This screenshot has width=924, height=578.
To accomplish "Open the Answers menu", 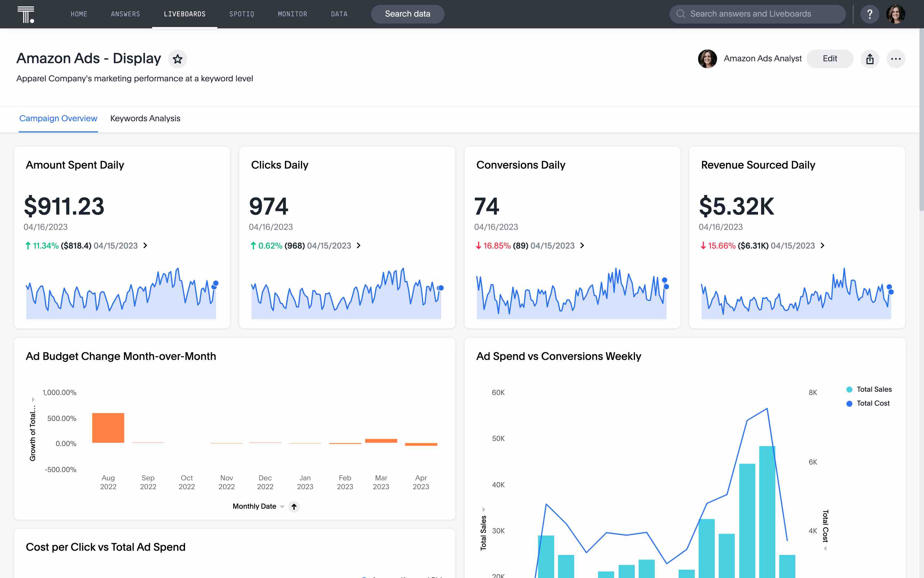I will coord(126,14).
